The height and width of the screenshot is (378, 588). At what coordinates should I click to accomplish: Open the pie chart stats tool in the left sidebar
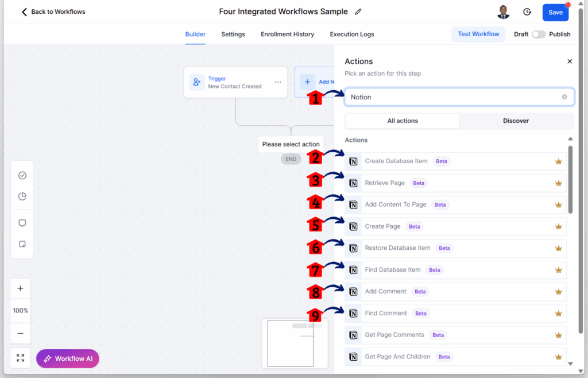click(x=22, y=196)
